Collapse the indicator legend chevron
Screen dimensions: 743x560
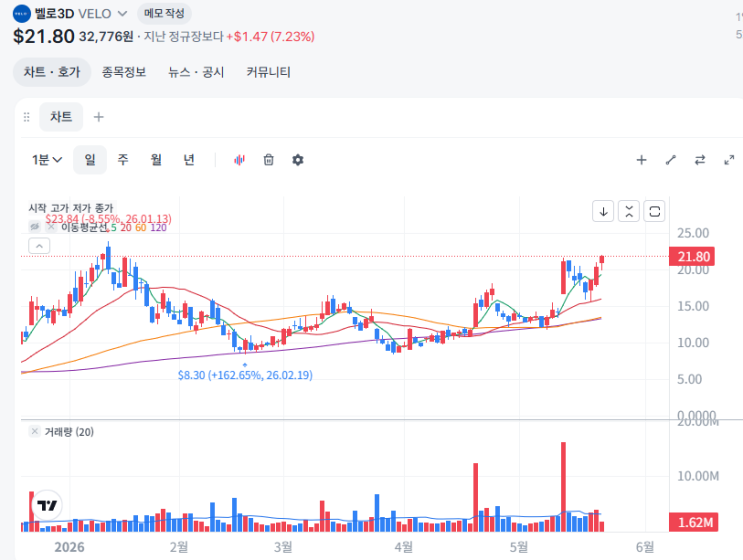pos(39,246)
